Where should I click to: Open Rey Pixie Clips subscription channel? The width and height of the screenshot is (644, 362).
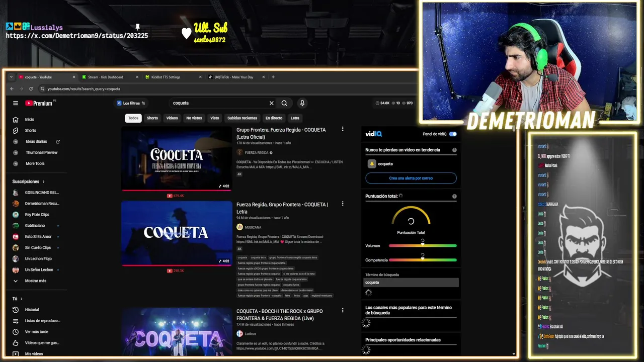(36, 215)
